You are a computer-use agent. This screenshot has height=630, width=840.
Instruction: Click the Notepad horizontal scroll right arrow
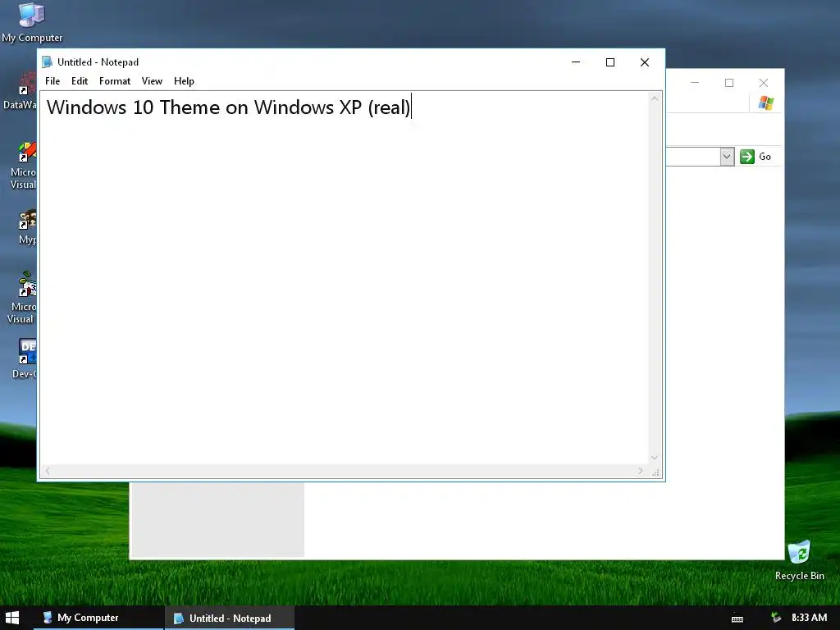click(640, 471)
